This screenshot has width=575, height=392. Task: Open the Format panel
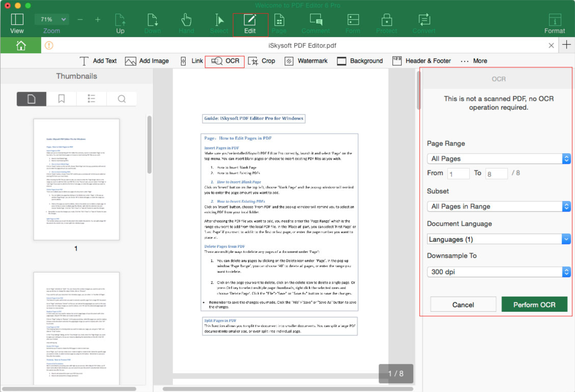pyautogui.click(x=555, y=23)
